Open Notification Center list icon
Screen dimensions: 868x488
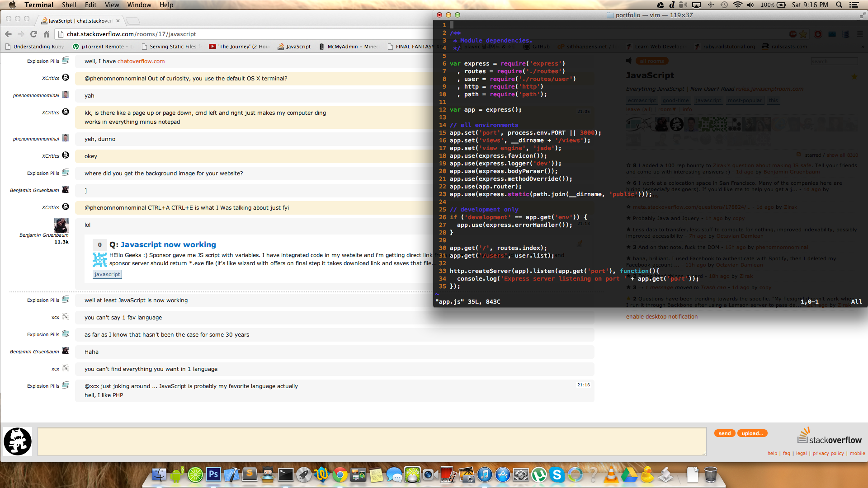[854, 5]
